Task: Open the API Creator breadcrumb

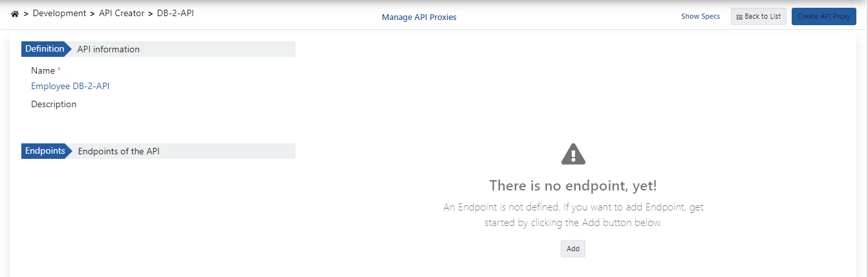Action: [122, 13]
